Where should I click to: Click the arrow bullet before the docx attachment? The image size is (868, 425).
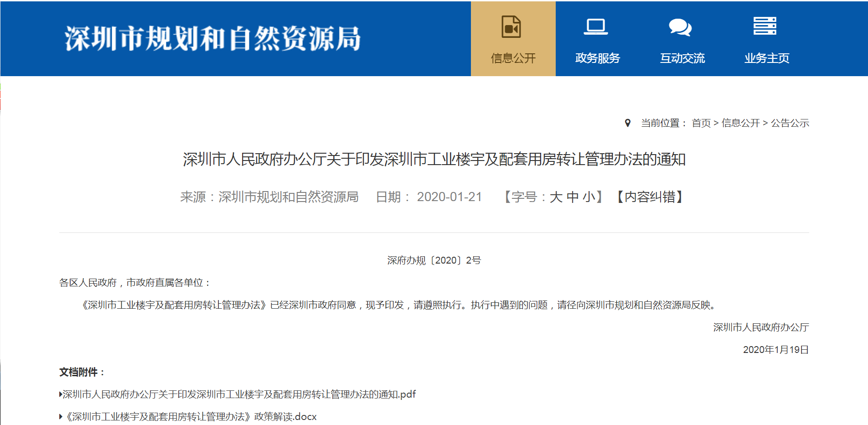61,417
